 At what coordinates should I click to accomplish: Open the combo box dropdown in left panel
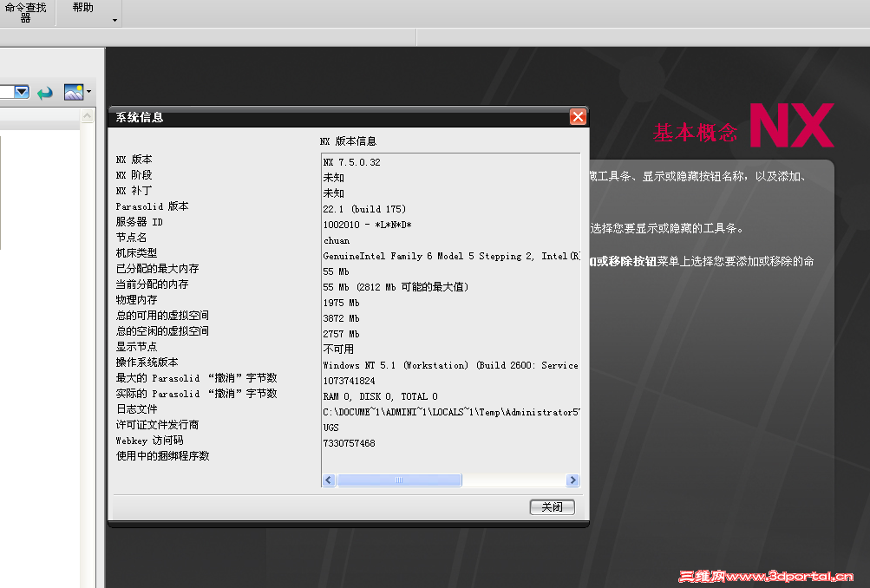pyautogui.click(x=22, y=92)
